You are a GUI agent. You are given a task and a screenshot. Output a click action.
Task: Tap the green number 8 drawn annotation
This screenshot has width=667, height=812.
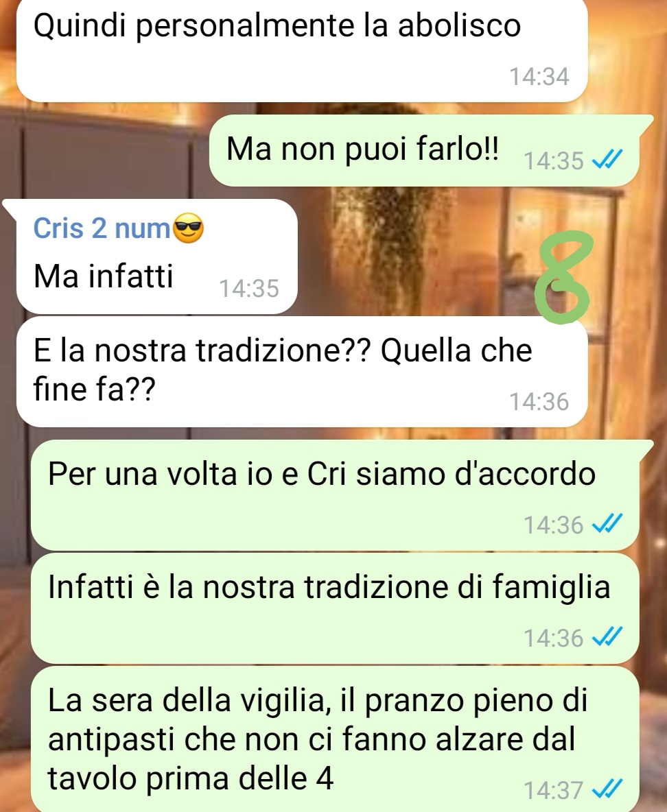[x=564, y=278]
